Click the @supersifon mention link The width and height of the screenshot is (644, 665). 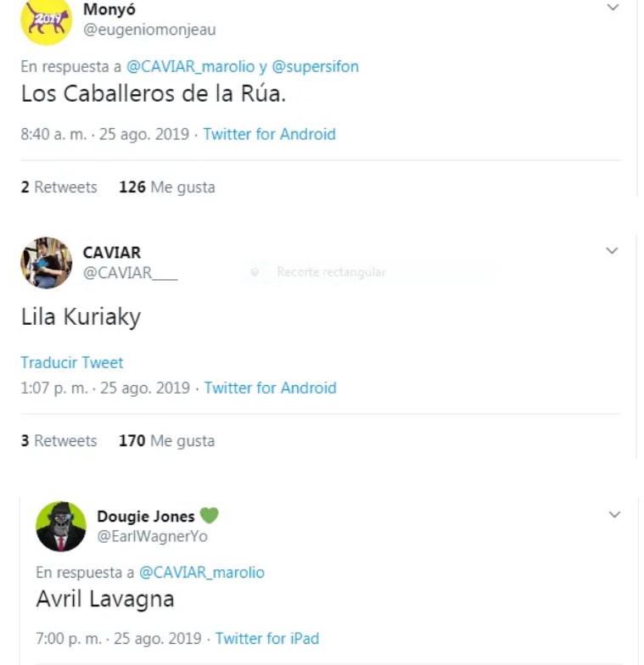316,66
